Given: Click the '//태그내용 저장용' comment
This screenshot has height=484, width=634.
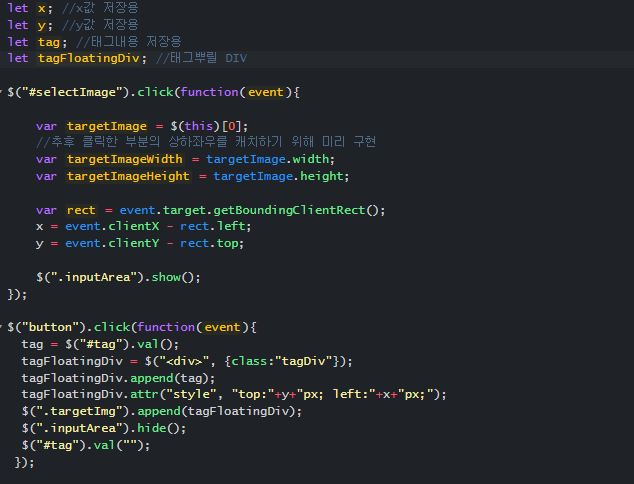Looking at the screenshot, I should pyautogui.click(x=129, y=42).
